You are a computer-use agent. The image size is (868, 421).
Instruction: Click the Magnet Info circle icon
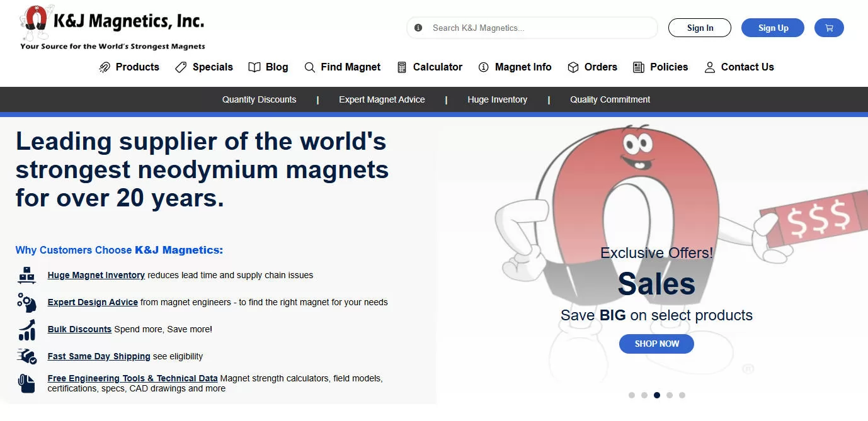[x=484, y=67]
